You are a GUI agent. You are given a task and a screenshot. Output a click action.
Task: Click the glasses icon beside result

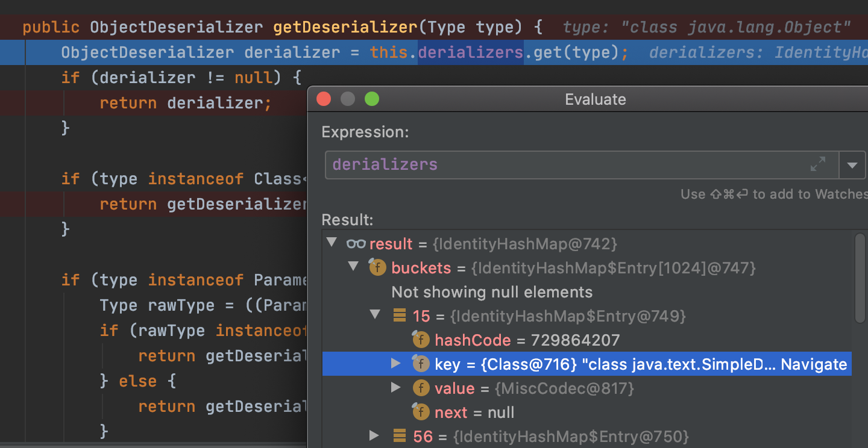pos(356,244)
